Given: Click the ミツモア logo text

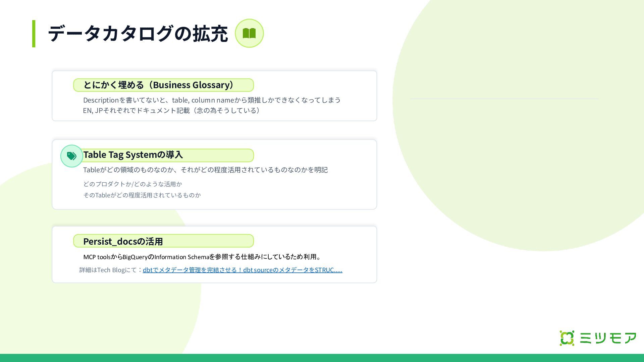Looking at the screenshot, I should coord(608,338).
